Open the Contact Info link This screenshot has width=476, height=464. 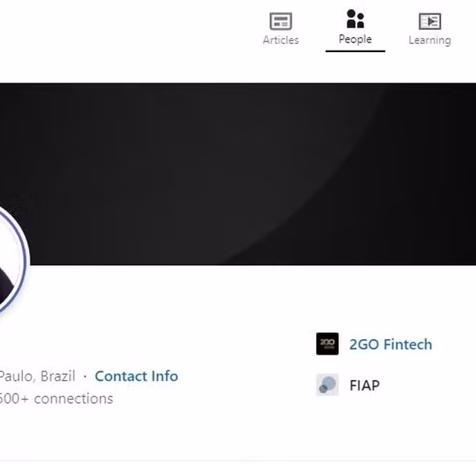click(x=136, y=376)
